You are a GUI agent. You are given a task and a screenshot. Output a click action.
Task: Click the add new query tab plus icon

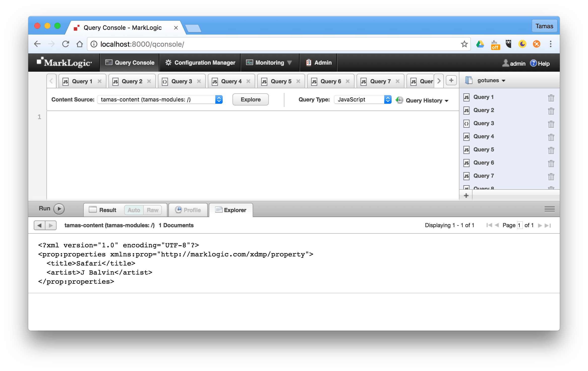click(x=451, y=81)
